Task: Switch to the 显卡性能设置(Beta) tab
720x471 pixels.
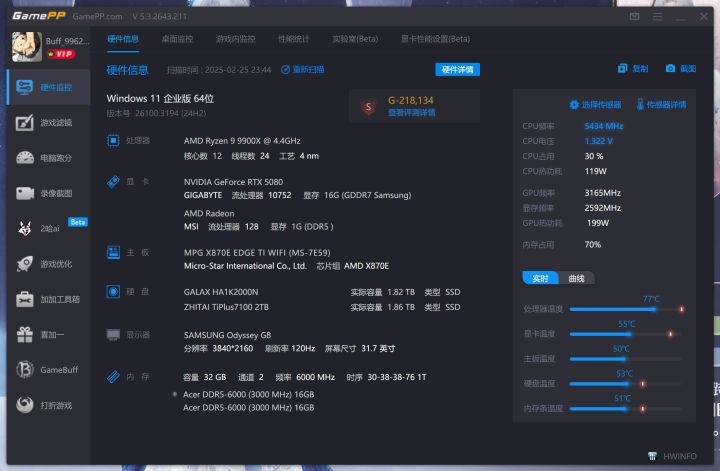Action: (435, 39)
